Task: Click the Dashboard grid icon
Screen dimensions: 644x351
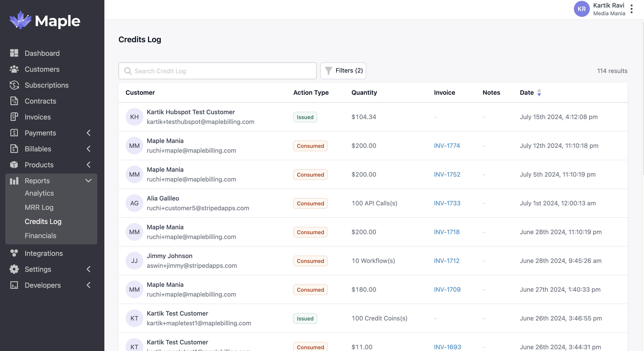Action: pyautogui.click(x=14, y=53)
